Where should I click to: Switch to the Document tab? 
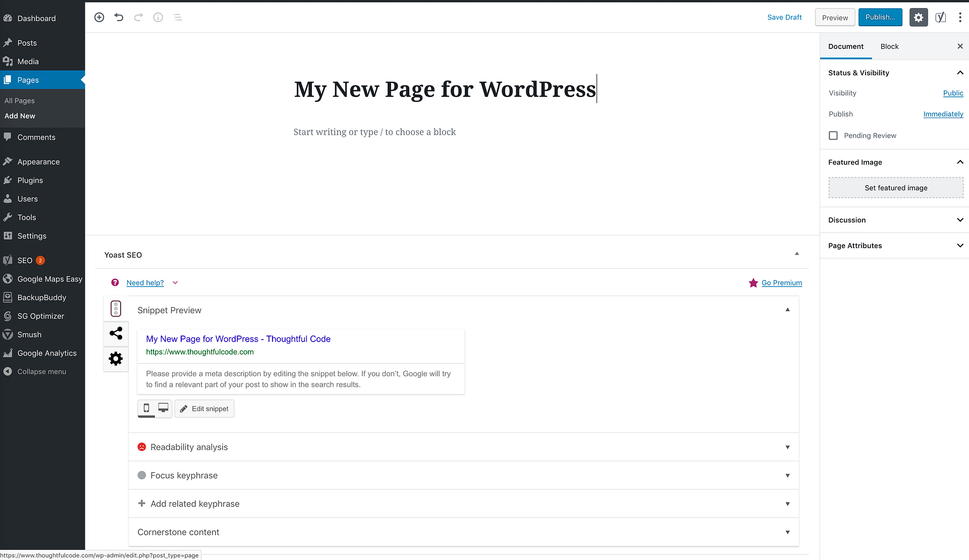tap(846, 46)
